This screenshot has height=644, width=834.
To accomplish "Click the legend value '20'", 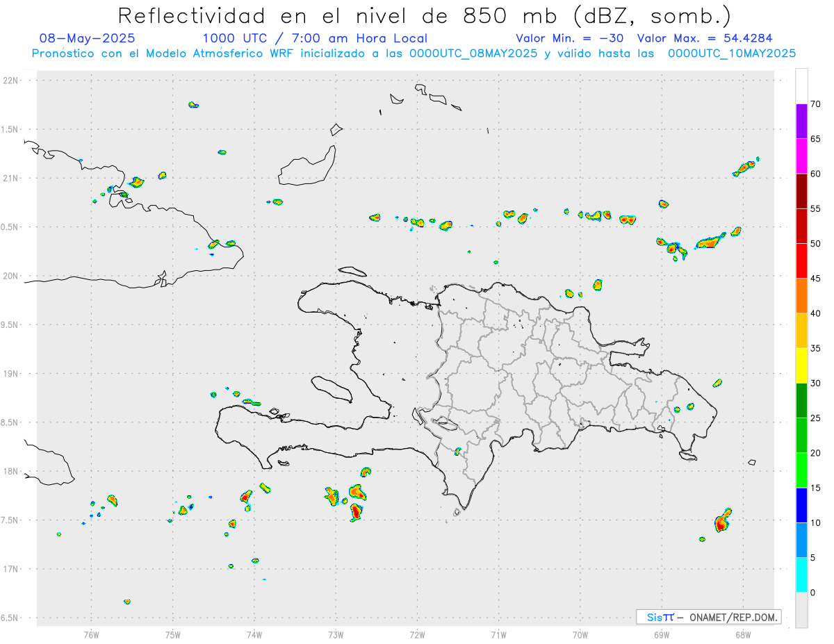I will coord(815,453).
